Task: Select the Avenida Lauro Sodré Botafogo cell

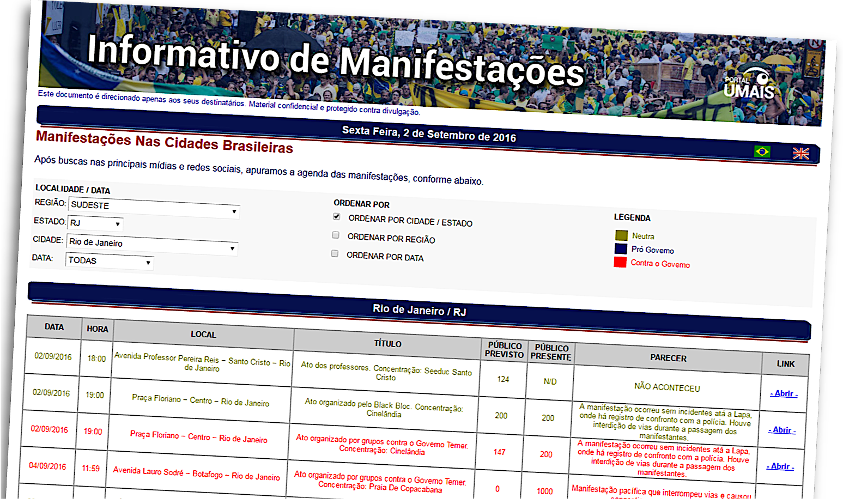Action: pos(196,473)
